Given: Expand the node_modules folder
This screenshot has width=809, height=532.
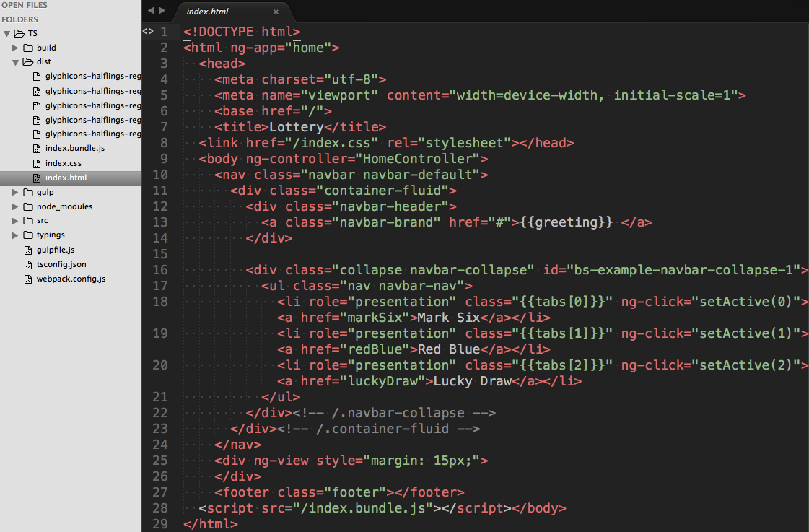Looking at the screenshot, I should point(15,206).
